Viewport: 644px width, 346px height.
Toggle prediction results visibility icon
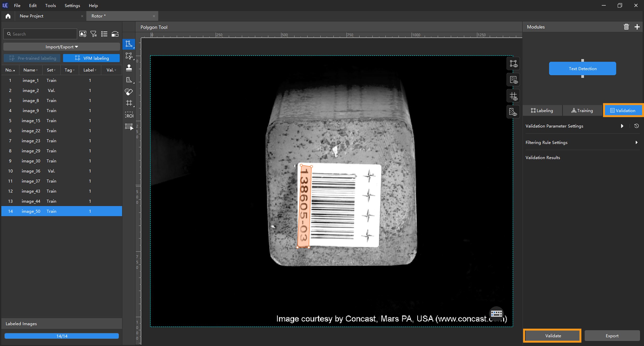(513, 80)
